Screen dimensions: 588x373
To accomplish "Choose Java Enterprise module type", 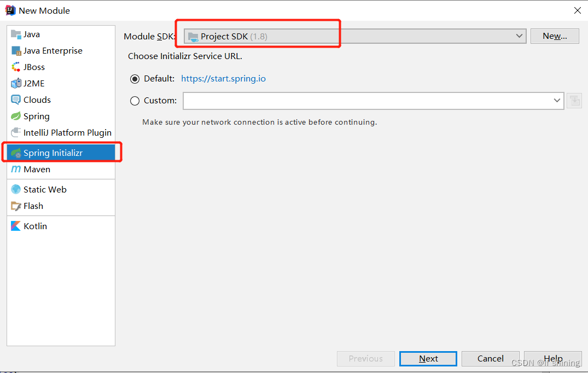I will pos(61,51).
